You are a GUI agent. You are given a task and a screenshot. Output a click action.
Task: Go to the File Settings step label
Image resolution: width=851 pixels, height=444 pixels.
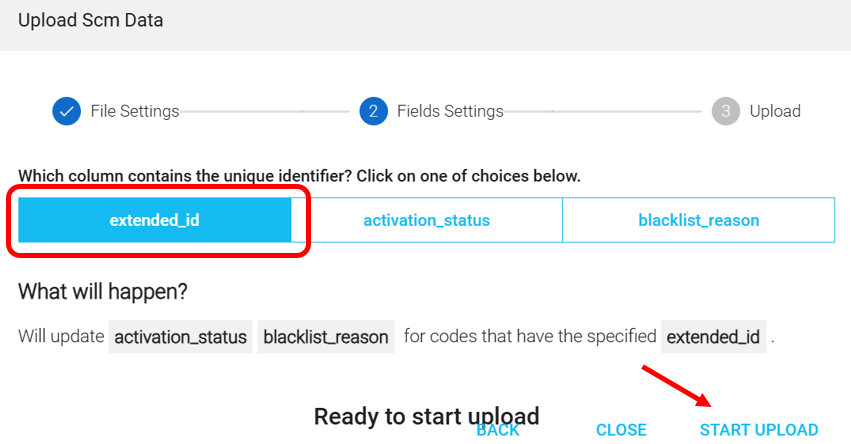coord(135,111)
